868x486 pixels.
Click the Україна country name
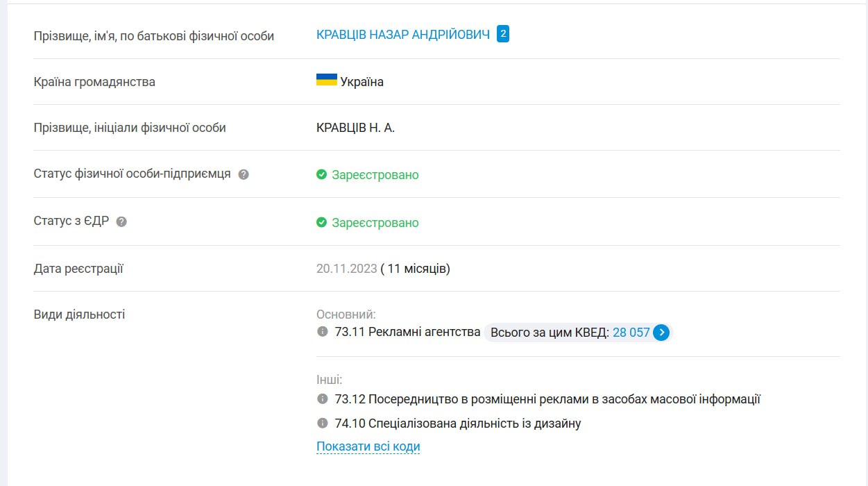pos(362,82)
